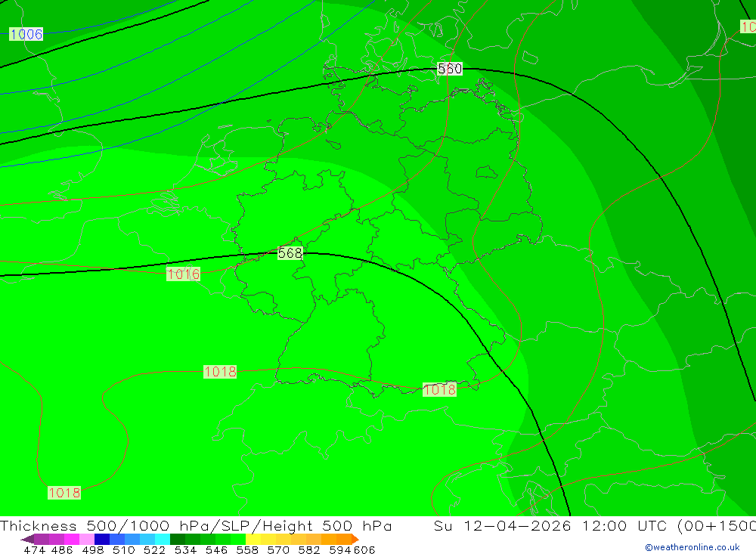Viewport: 756px width, 554px height.
Task: Click the legend's right orange arrow end
Action: pos(355,539)
